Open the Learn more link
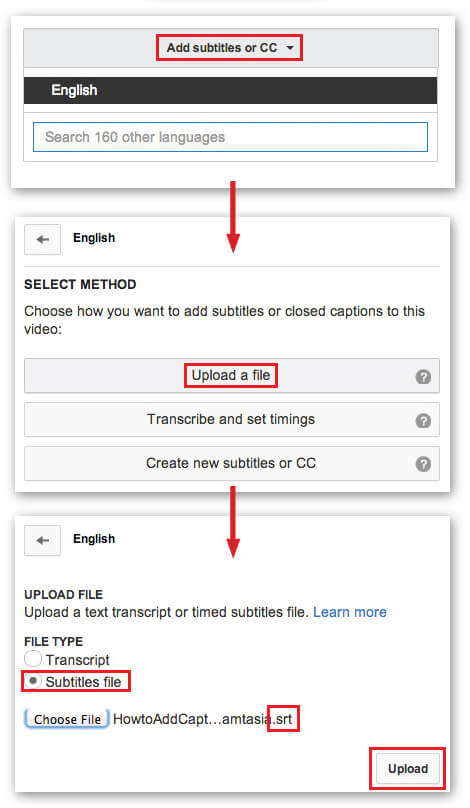Viewport: 470px width, 808px height. [350, 612]
